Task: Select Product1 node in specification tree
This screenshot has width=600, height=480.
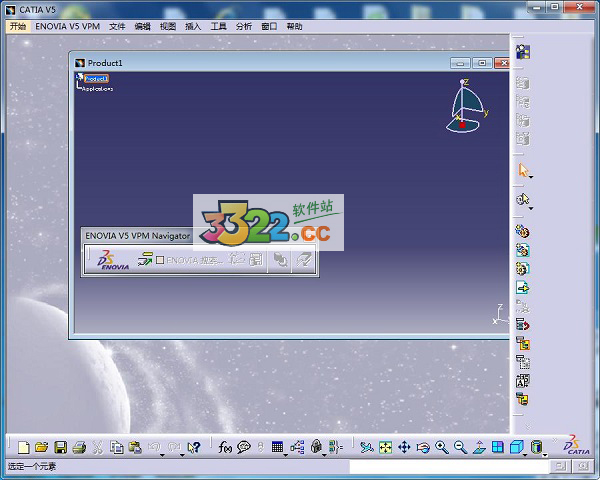Action: pyautogui.click(x=96, y=78)
